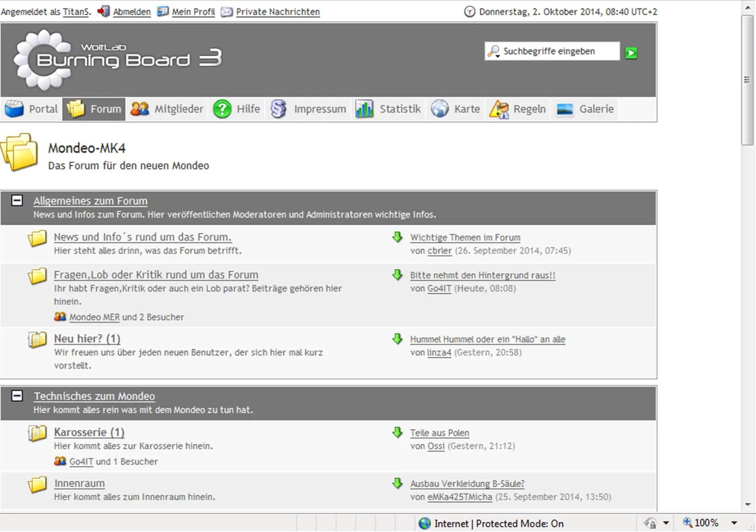Click the Innenraum board folder icon
This screenshot has height=532, width=756.
(x=37, y=484)
